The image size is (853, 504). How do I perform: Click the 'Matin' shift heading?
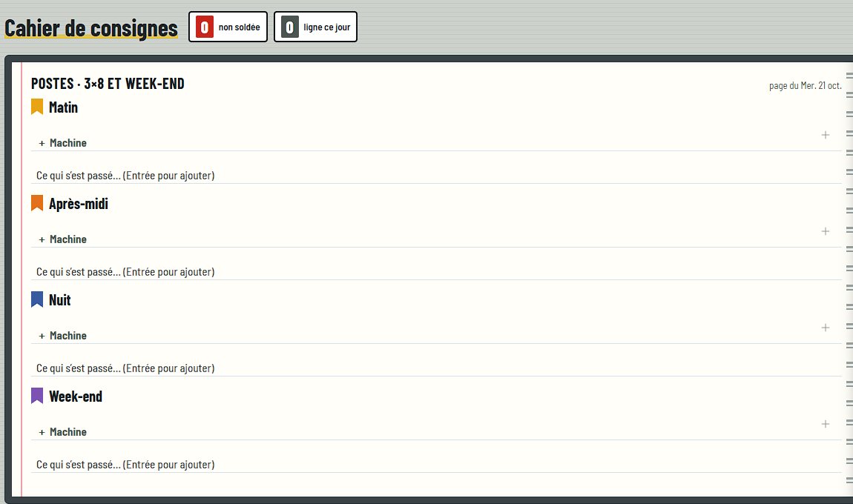63,107
